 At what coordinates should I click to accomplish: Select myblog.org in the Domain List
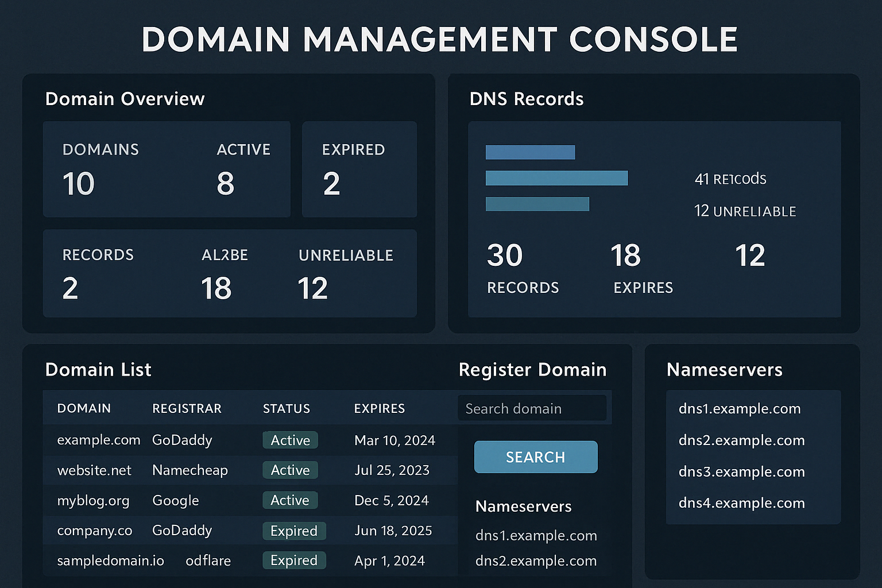93,501
